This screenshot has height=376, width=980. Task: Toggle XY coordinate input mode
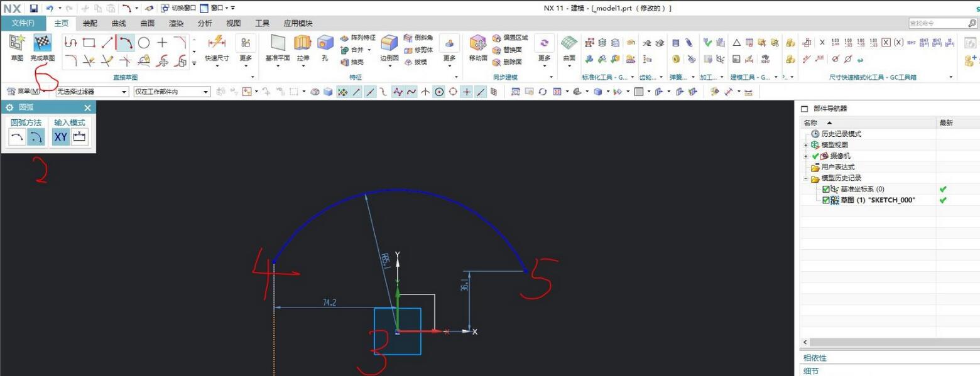tap(61, 137)
